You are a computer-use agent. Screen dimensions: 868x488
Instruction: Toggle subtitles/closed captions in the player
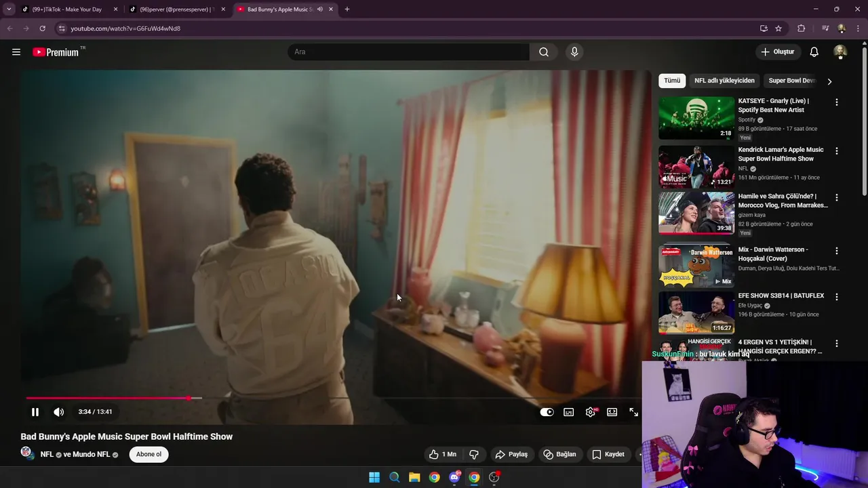[x=569, y=412]
